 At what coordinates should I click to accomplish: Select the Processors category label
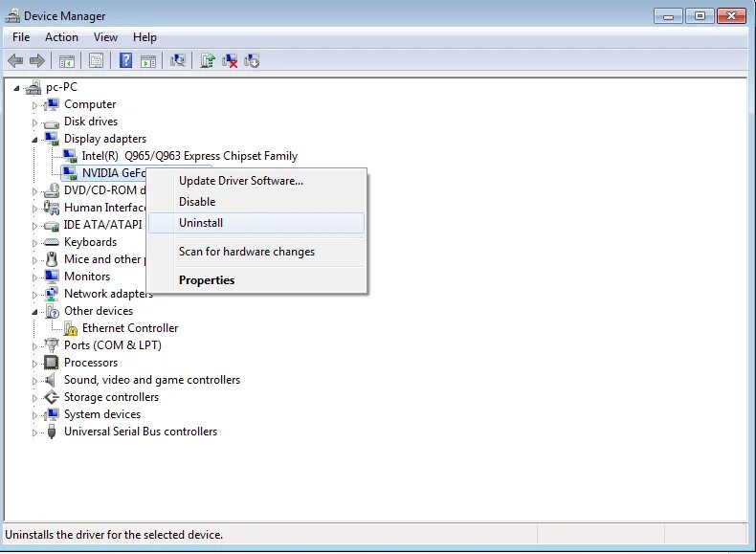(x=91, y=363)
